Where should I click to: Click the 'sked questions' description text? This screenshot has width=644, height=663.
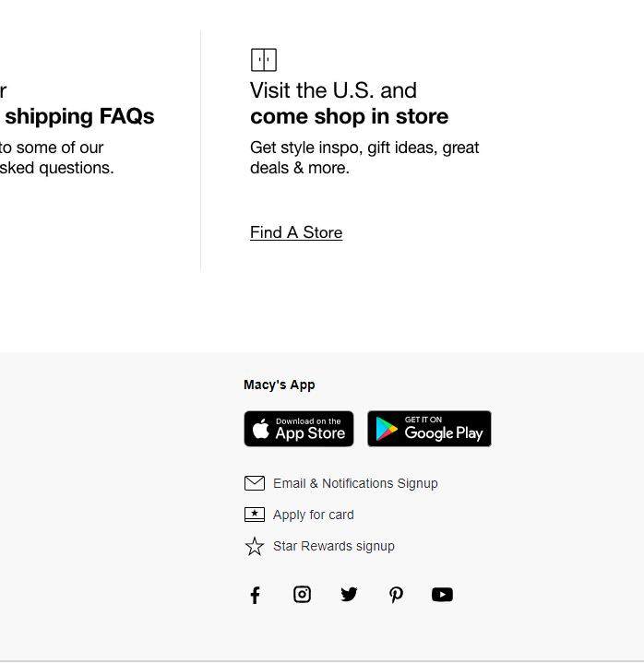[x=57, y=168]
